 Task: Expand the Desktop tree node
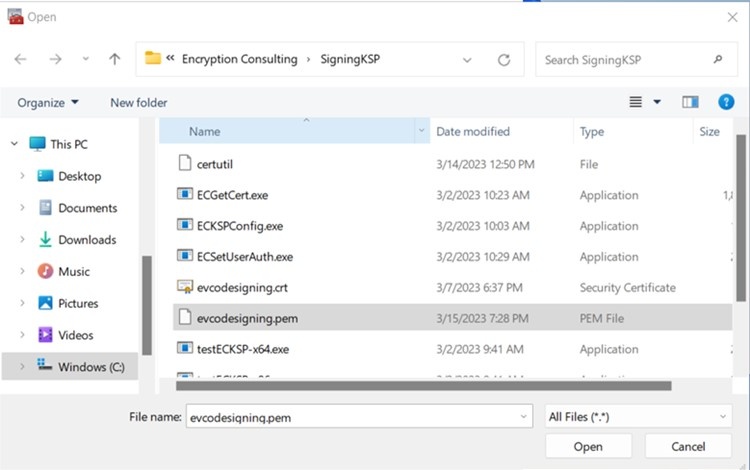tap(22, 176)
